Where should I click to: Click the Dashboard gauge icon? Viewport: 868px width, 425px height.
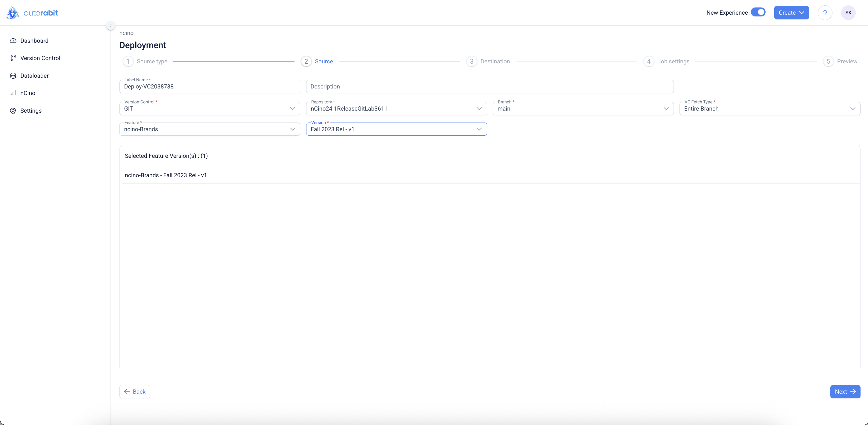13,41
